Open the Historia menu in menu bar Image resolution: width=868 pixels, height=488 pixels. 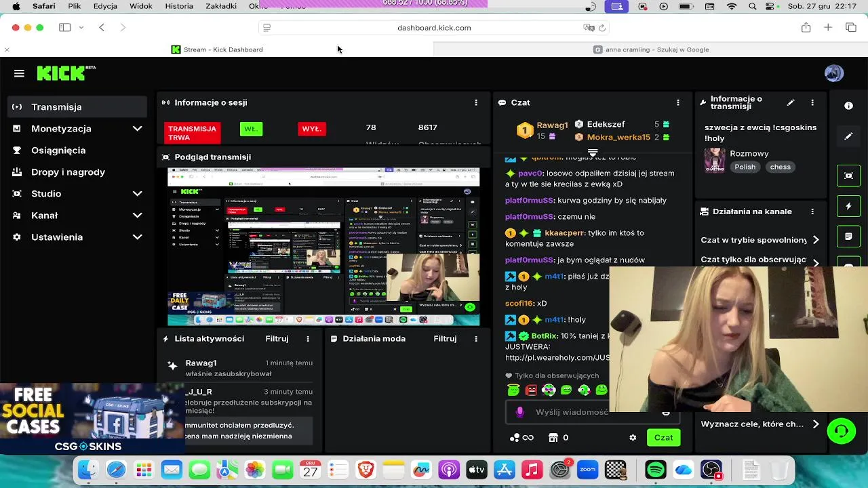[x=179, y=6]
